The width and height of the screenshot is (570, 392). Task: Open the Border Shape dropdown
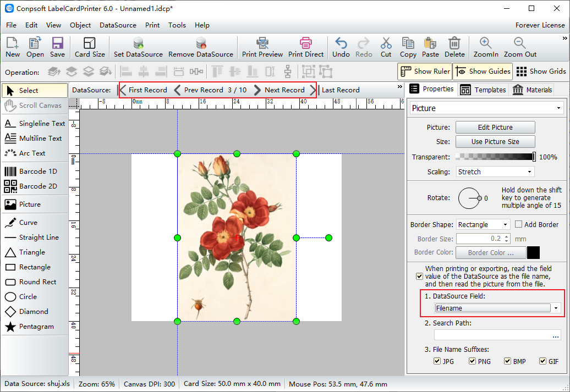(483, 224)
